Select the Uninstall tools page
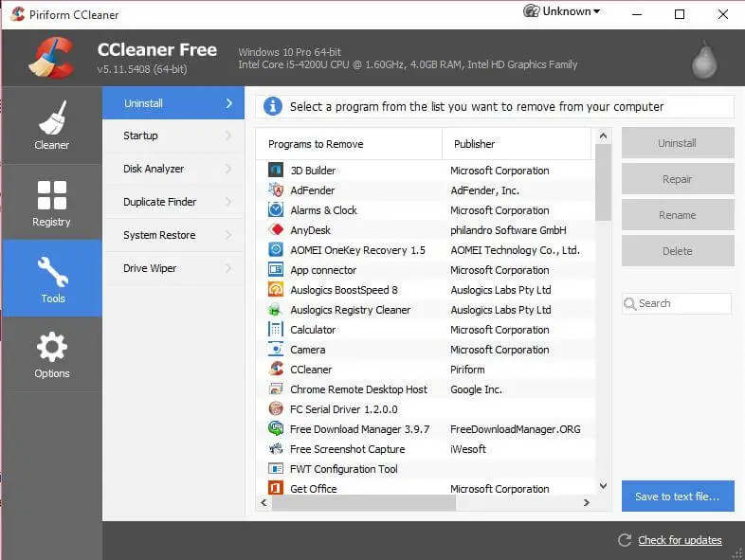Image resolution: width=745 pixels, height=560 pixels. 173,103
